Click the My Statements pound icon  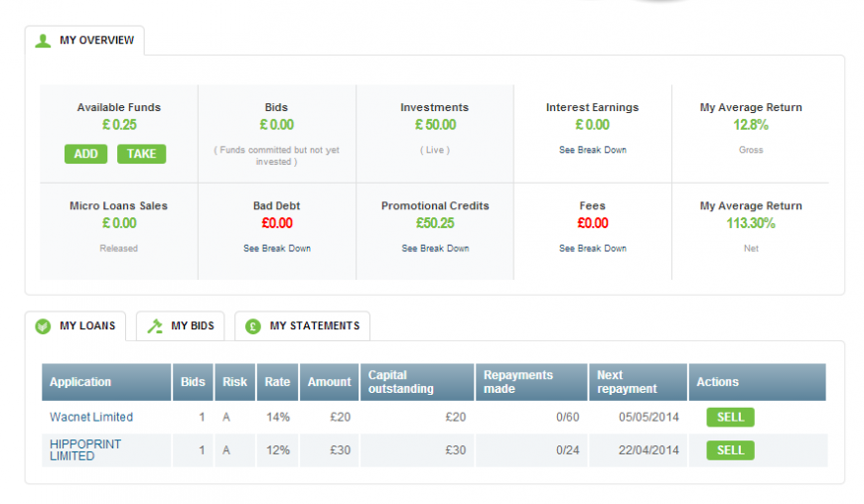(x=253, y=326)
